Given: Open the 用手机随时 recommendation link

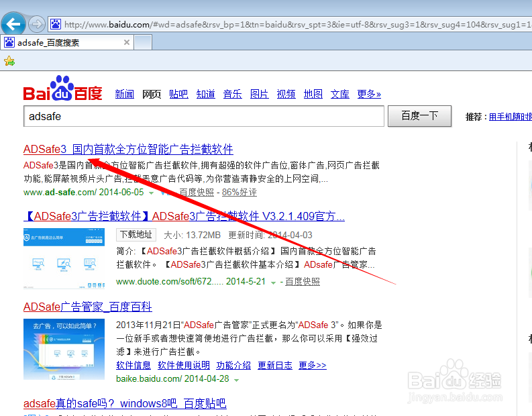Looking at the screenshot, I should click(511, 117).
